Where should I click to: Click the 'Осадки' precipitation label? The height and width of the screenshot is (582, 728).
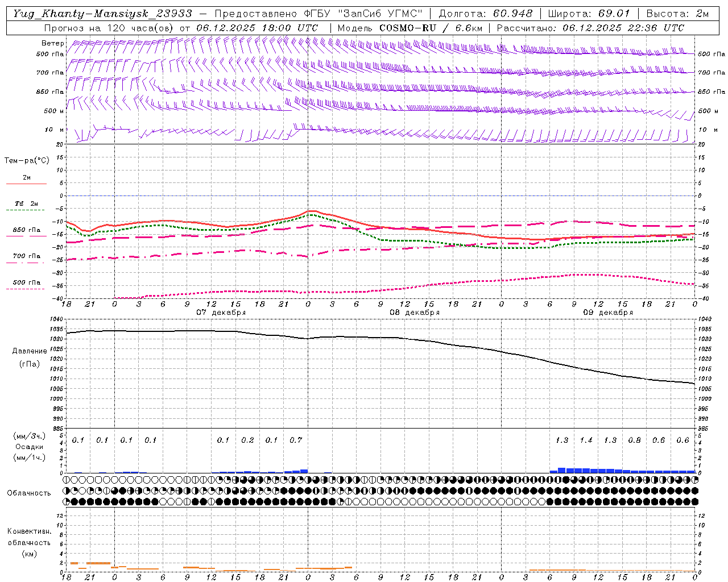(30, 447)
